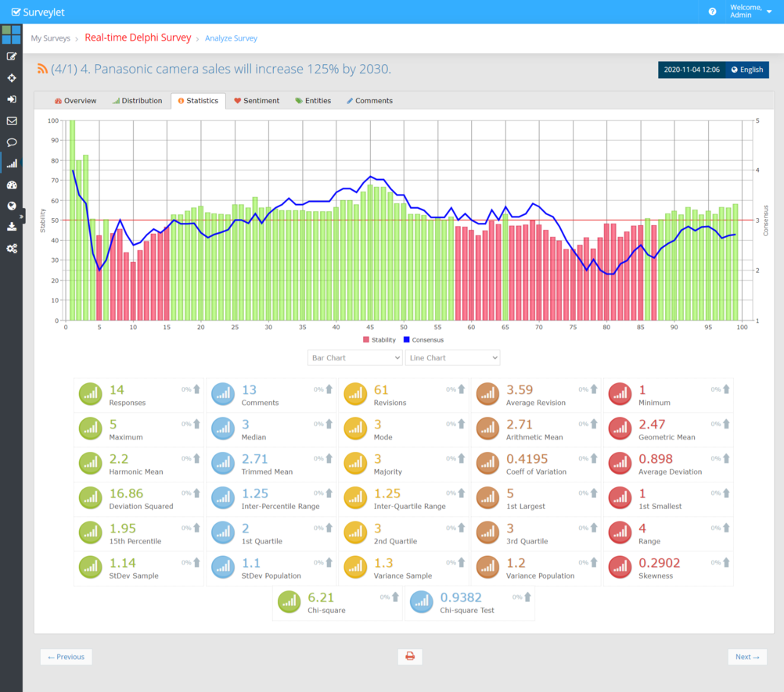
Task: Open the settings gears icon in sidebar
Action: click(x=12, y=249)
